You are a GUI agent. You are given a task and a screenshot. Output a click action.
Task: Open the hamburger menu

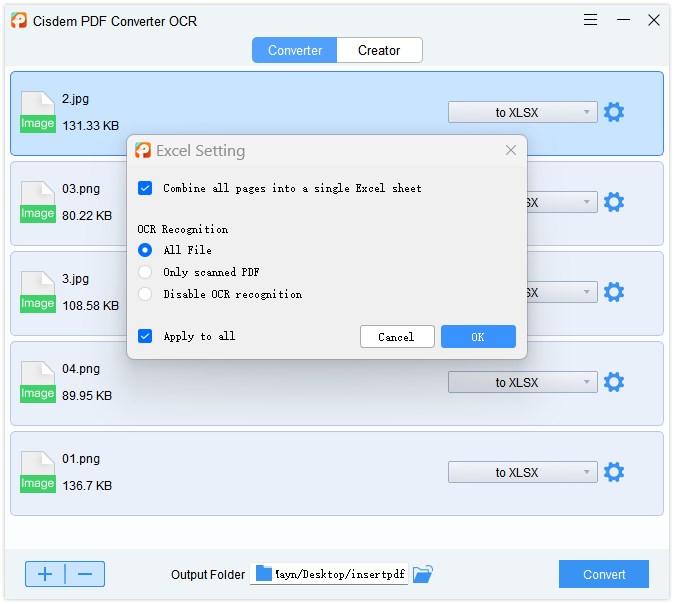pos(590,20)
